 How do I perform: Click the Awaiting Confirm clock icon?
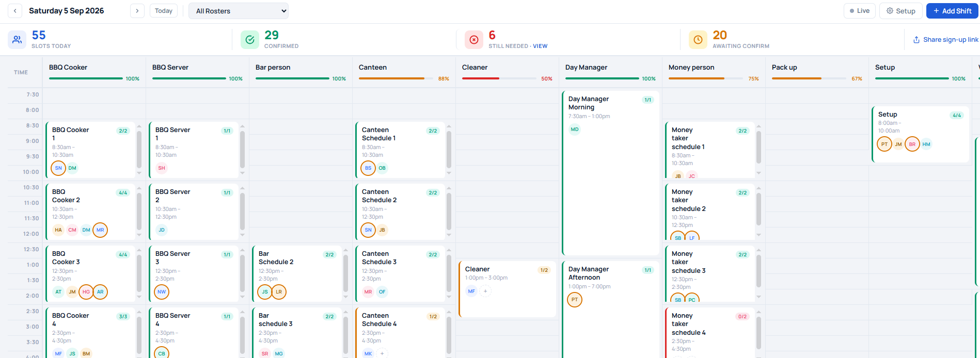point(698,40)
